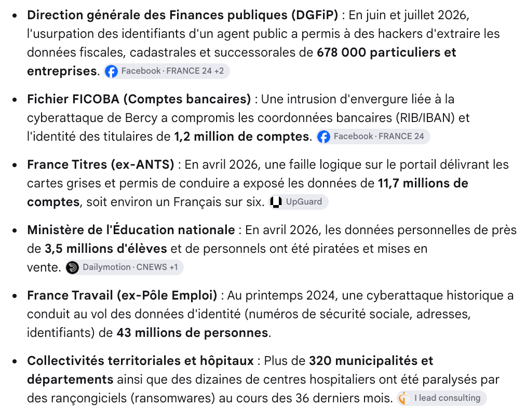Click the Ministère de l'Éducation nationale heading
This screenshot has width=526, height=420.
(131, 230)
